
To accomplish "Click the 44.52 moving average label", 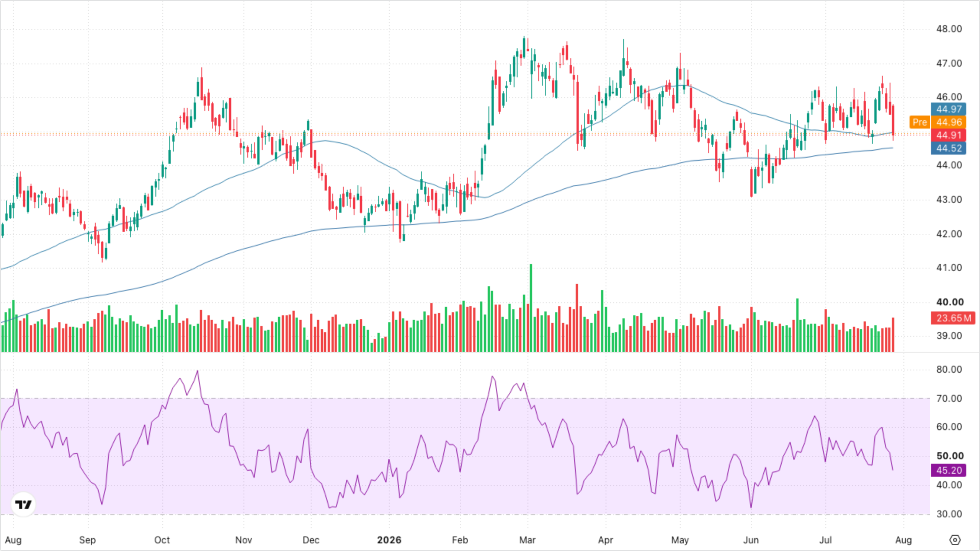I will pos(949,148).
